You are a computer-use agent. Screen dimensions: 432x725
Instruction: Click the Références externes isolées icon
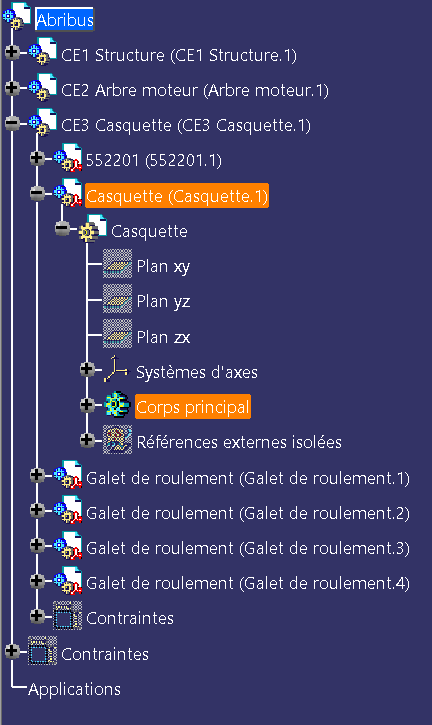[117, 440]
